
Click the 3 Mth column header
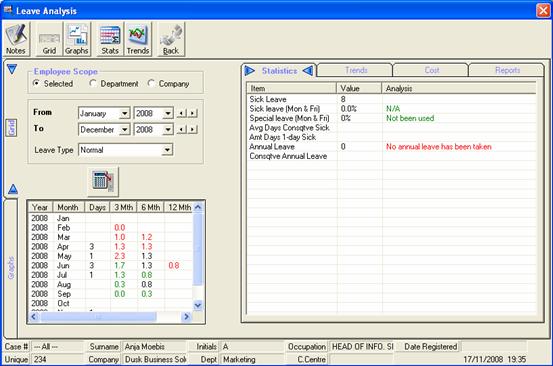coord(123,207)
